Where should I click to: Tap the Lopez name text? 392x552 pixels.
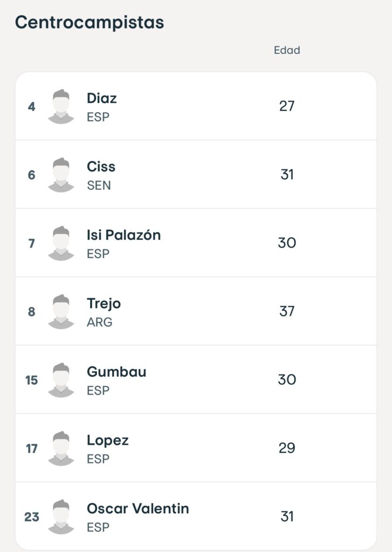[x=108, y=440]
